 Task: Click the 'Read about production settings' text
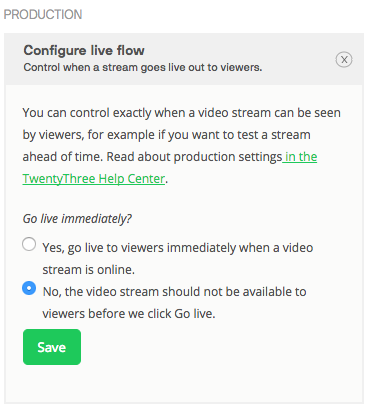click(x=194, y=157)
